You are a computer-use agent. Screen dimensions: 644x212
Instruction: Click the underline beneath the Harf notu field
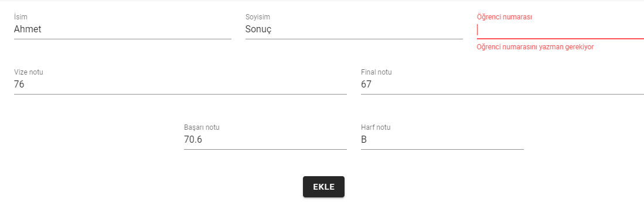442,149
